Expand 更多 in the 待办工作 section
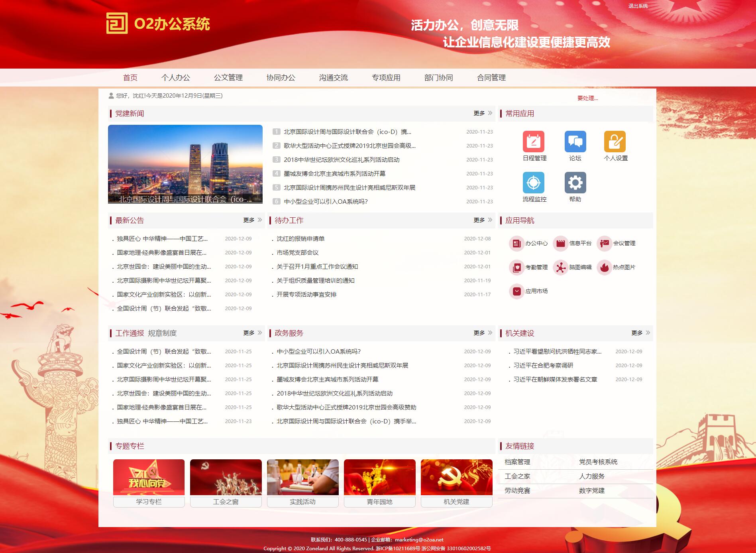 pyautogui.click(x=483, y=220)
